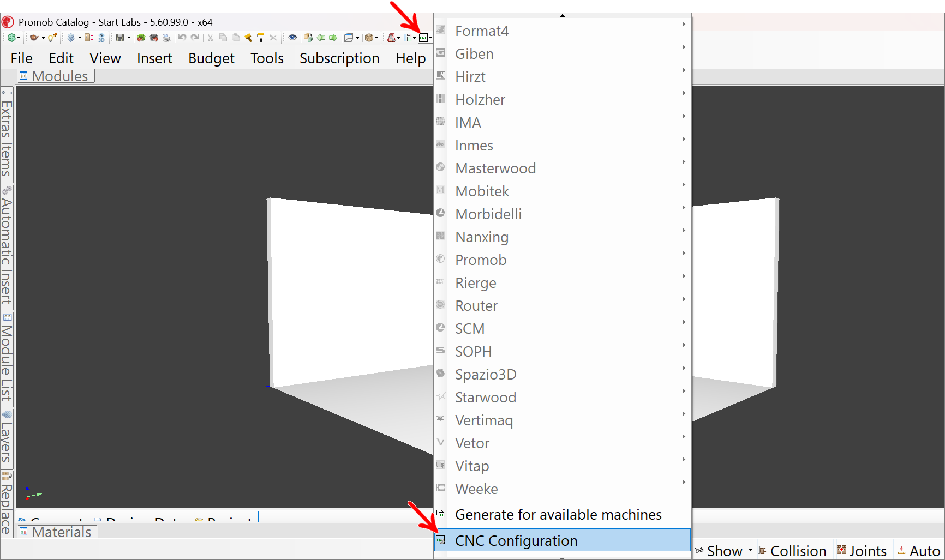Click the yellow hammer tool icon
The height and width of the screenshot is (560, 945).
(248, 38)
